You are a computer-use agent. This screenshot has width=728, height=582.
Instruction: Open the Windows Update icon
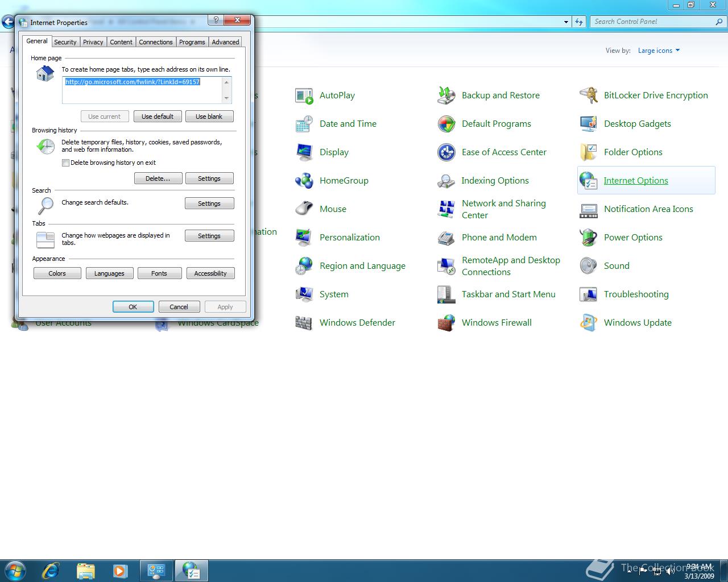589,323
